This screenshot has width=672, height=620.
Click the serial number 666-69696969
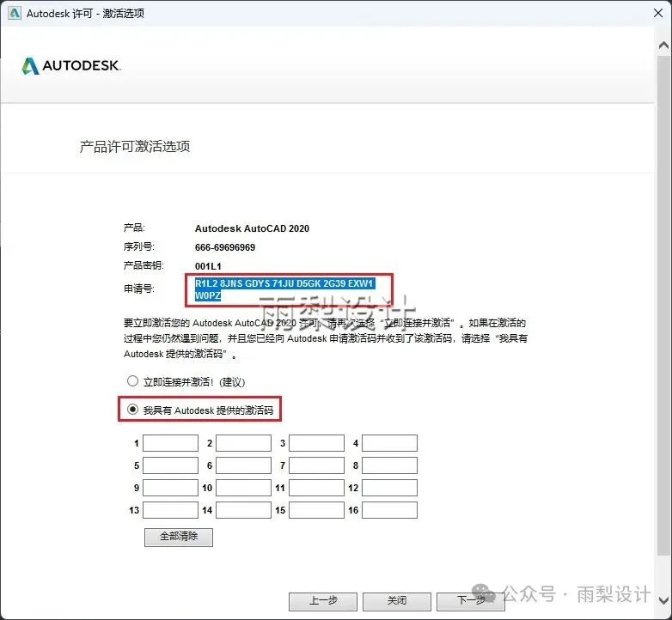(x=225, y=247)
